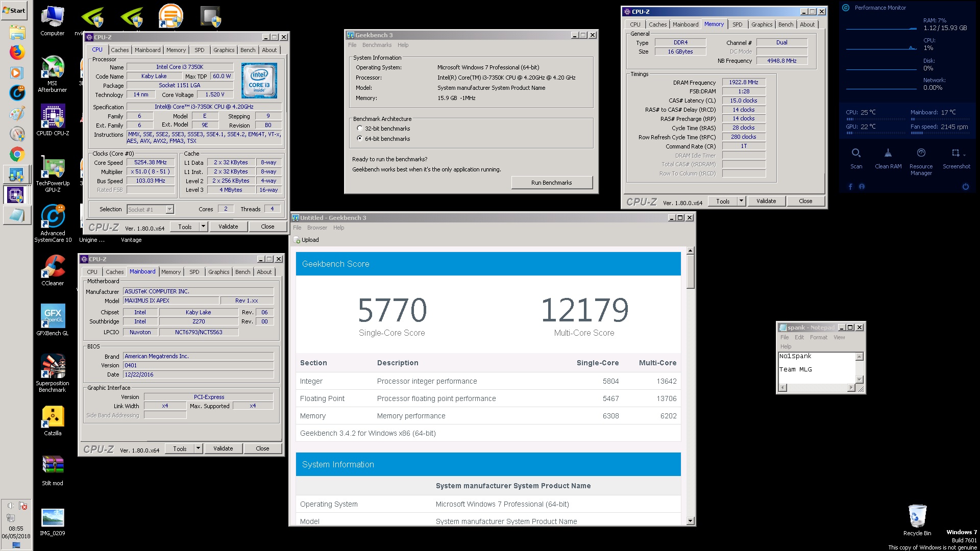
Task: Click the Intel Core i3 logo image
Action: (x=259, y=80)
